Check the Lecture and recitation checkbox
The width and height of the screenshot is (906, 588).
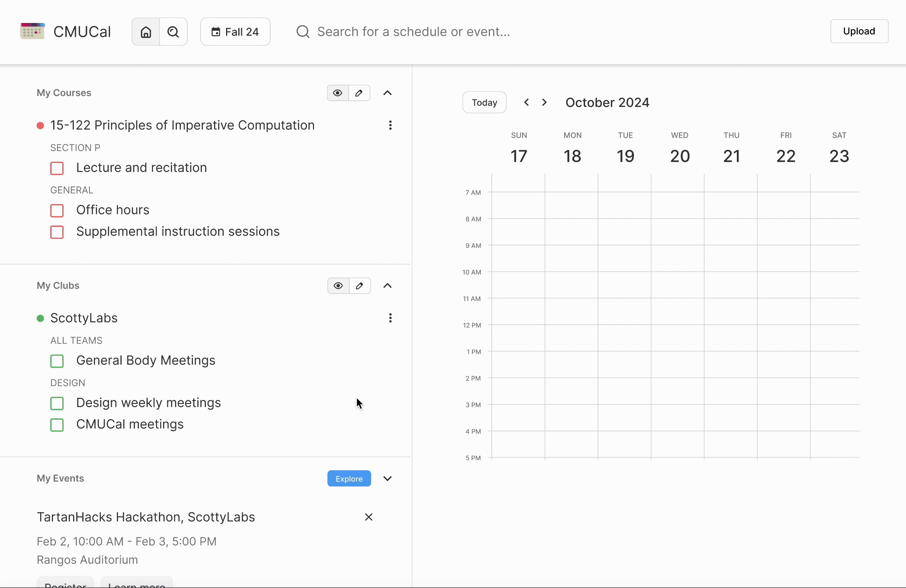pyautogui.click(x=57, y=168)
